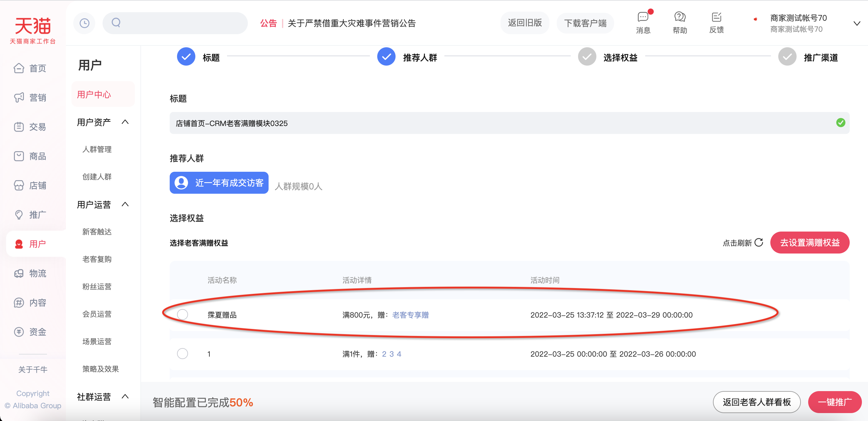Viewport: 868px width, 421px height.
Task: Click the 去设置满赠权益 button
Action: pos(809,243)
